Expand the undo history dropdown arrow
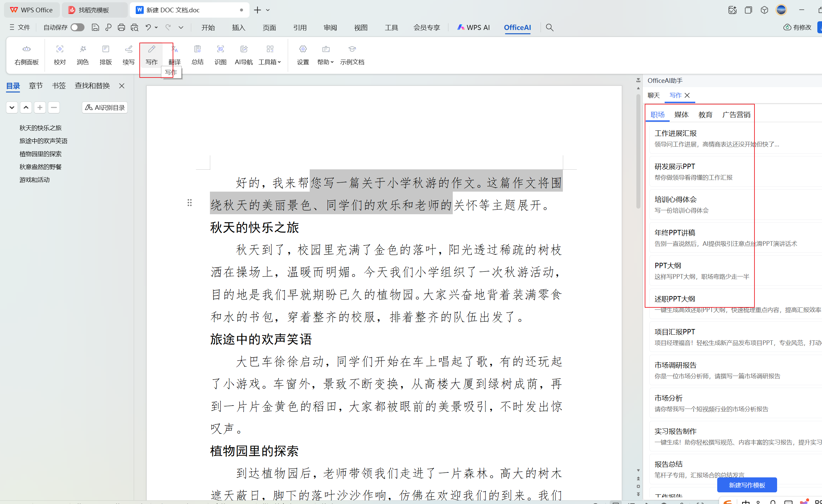 (156, 27)
